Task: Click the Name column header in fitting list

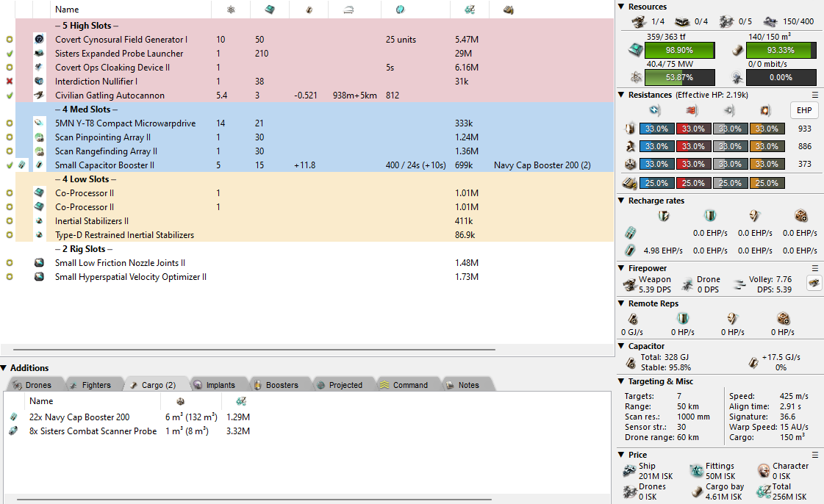Action: pyautogui.click(x=67, y=10)
